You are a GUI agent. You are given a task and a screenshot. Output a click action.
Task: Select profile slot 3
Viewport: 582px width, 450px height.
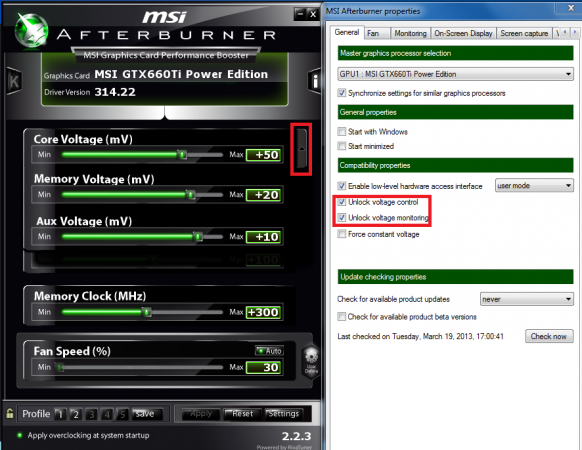pos(92,414)
